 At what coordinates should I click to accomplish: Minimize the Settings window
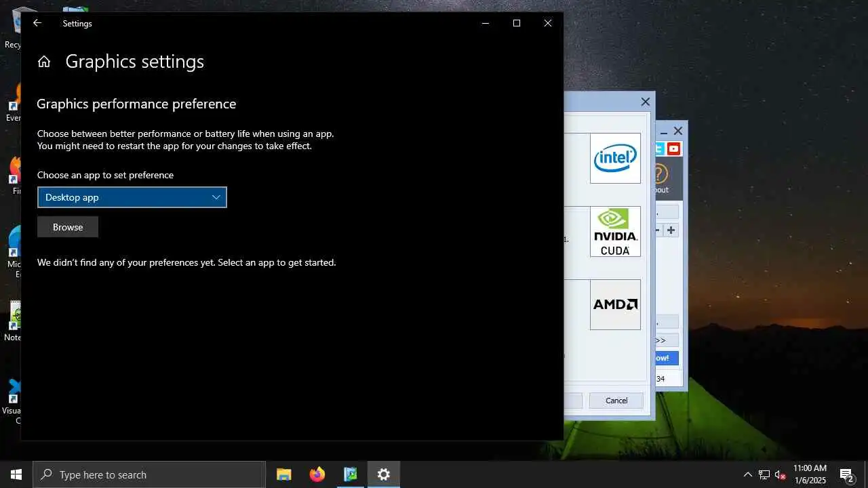point(486,23)
